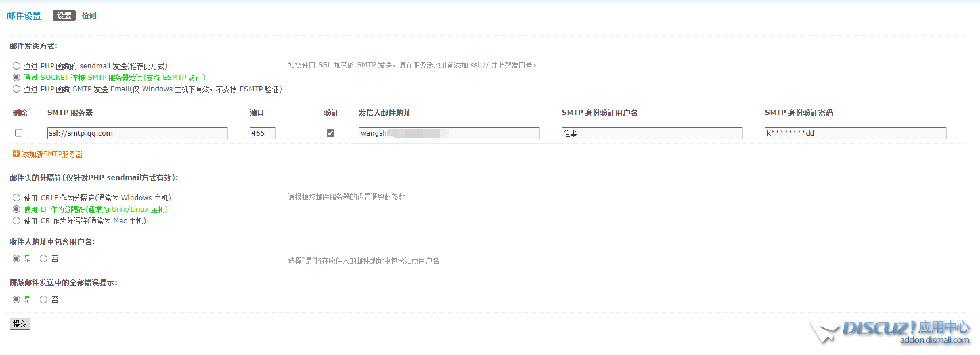This screenshot has height=355, width=980.
Task: Click the port field showing 465
Action: click(x=262, y=133)
